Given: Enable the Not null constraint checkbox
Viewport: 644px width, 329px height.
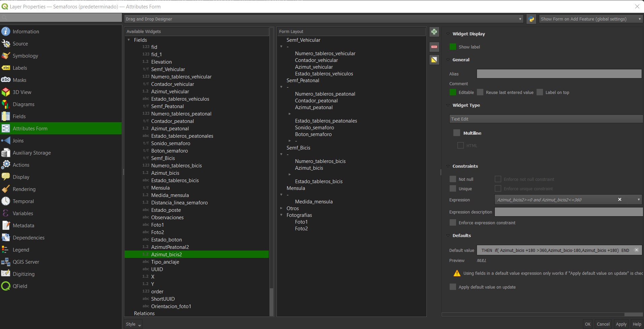Looking at the screenshot, I should click(x=453, y=179).
